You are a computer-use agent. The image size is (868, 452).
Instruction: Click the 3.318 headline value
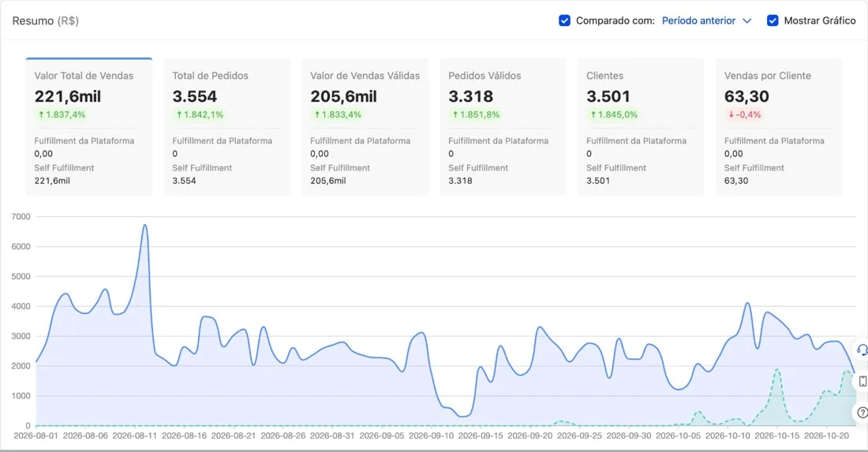click(x=470, y=96)
